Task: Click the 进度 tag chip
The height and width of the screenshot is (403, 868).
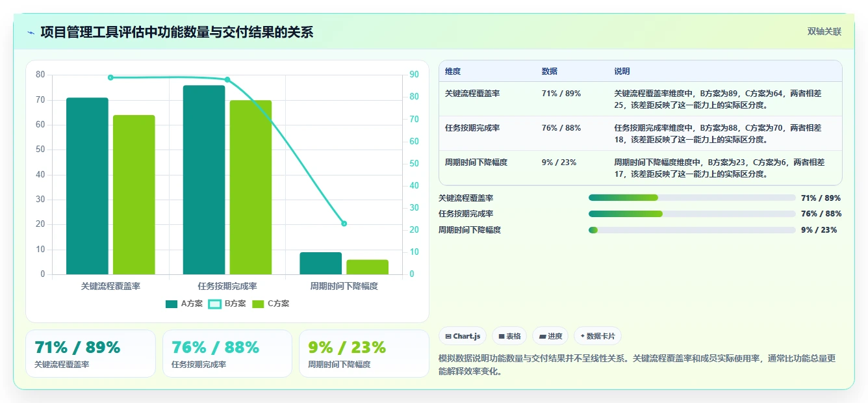Action: click(x=550, y=336)
